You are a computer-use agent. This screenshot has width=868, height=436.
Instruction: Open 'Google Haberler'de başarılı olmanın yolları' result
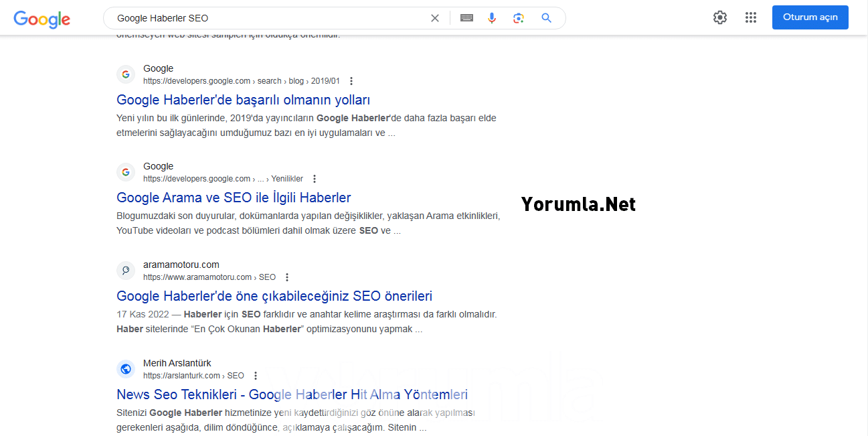[x=244, y=100]
